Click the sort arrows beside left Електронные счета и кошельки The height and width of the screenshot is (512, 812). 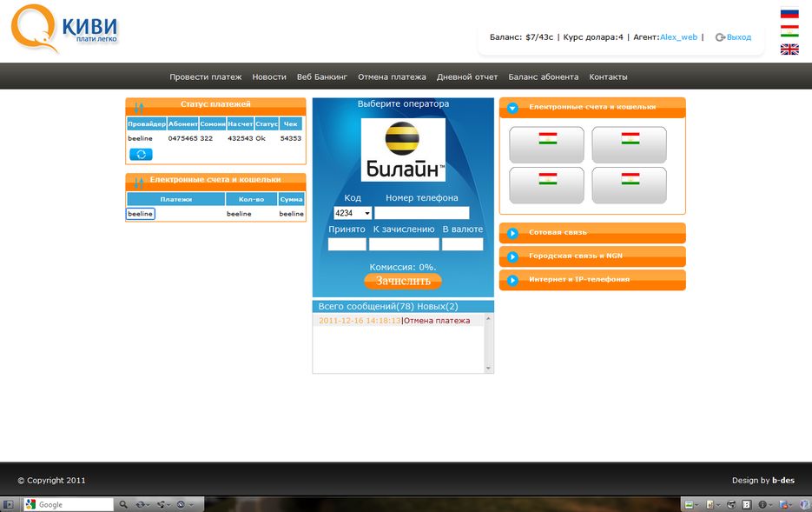pyautogui.click(x=138, y=183)
